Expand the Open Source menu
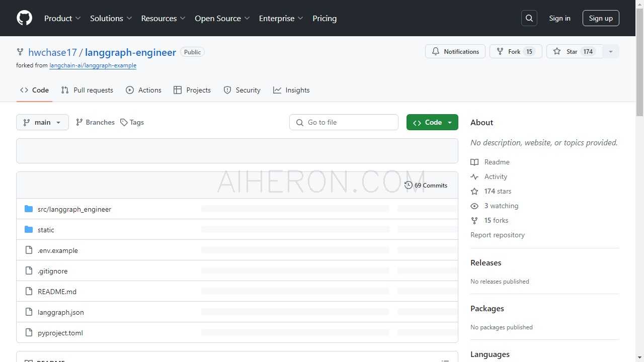 point(222,18)
